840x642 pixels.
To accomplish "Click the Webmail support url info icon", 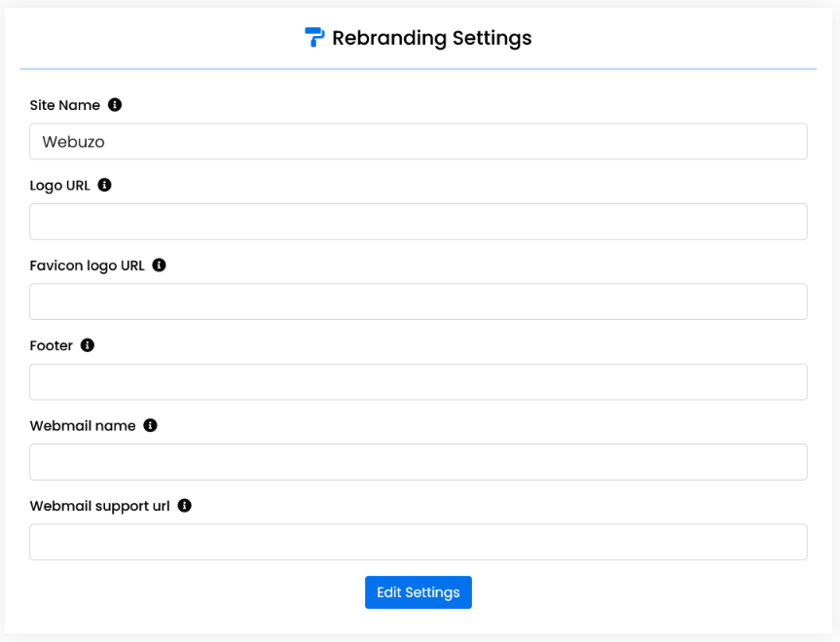I will tap(184, 506).
